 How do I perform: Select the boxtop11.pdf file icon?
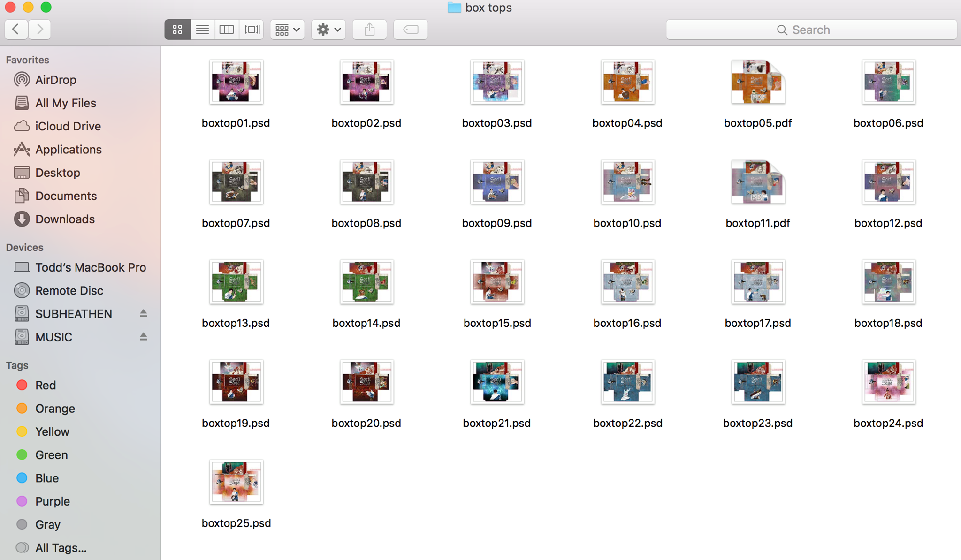tap(758, 182)
